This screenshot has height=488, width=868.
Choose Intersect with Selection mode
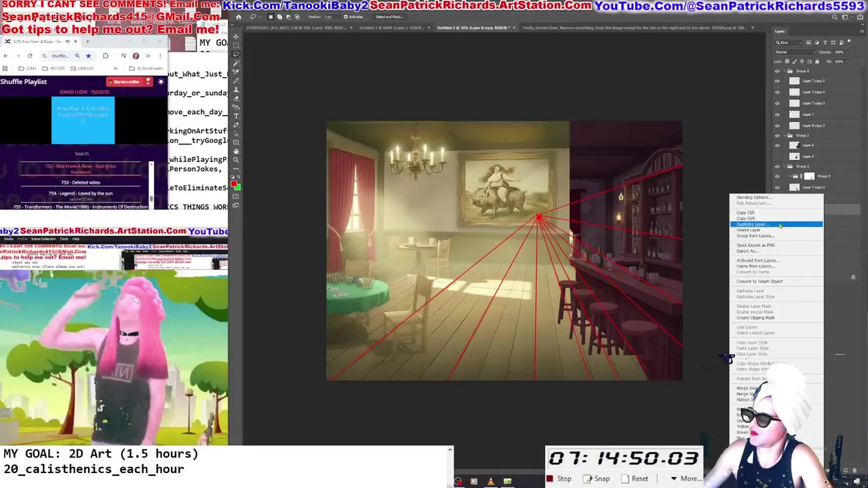(x=297, y=17)
